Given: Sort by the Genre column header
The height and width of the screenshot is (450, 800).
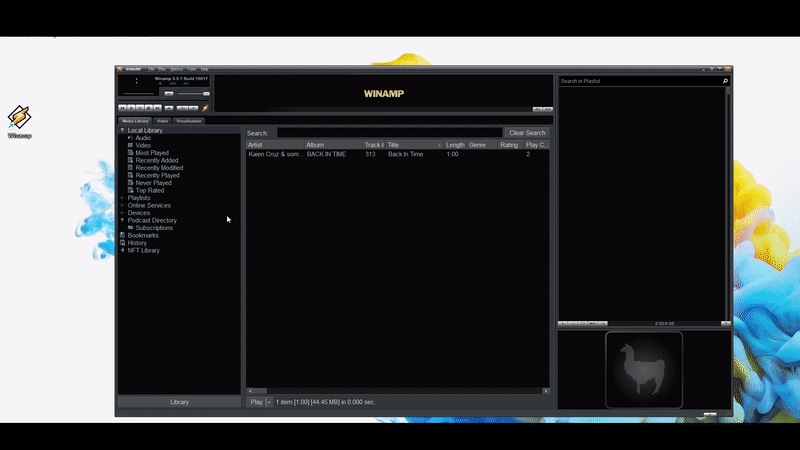Looking at the screenshot, I should click(482, 145).
